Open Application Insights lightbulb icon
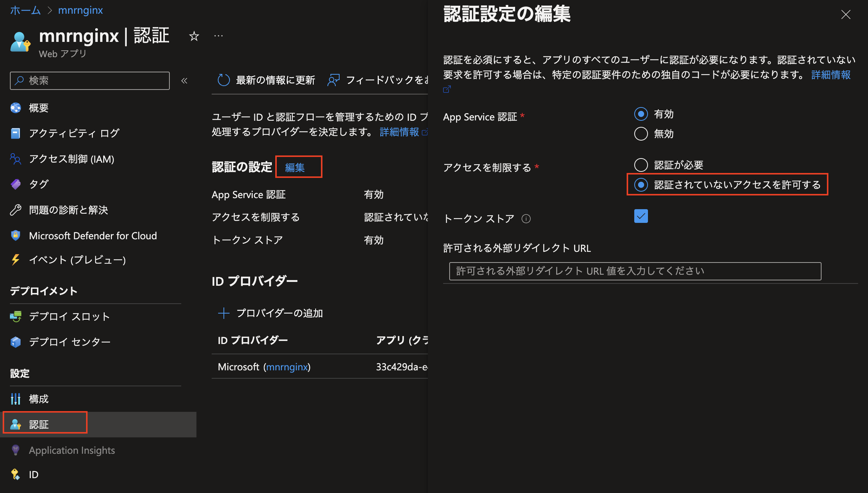Viewport: 868px width, 493px height. pos(15,450)
